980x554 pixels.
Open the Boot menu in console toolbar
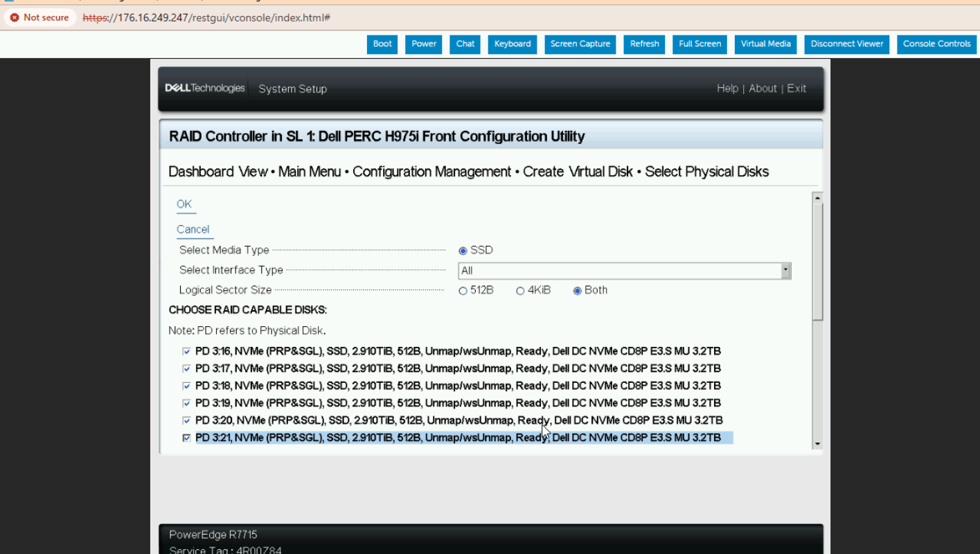(x=382, y=44)
